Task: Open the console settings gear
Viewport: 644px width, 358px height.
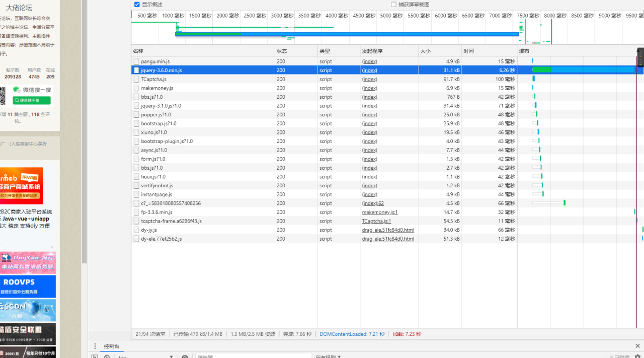Action: [637, 356]
